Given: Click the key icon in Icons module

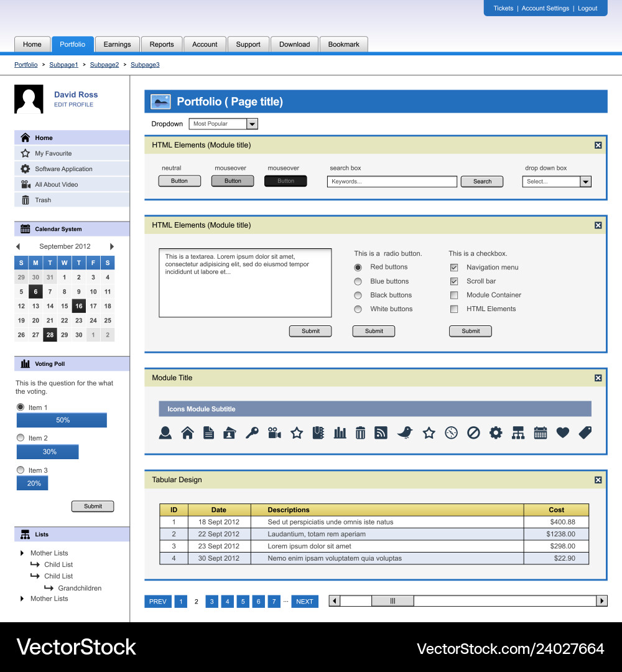Looking at the screenshot, I should click(252, 433).
